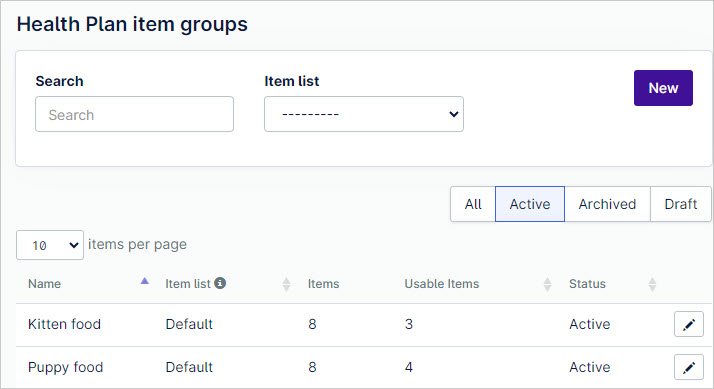Viewport: 714px width, 389px height.
Task: Click the Usable Items column header text
Action: 442,284
